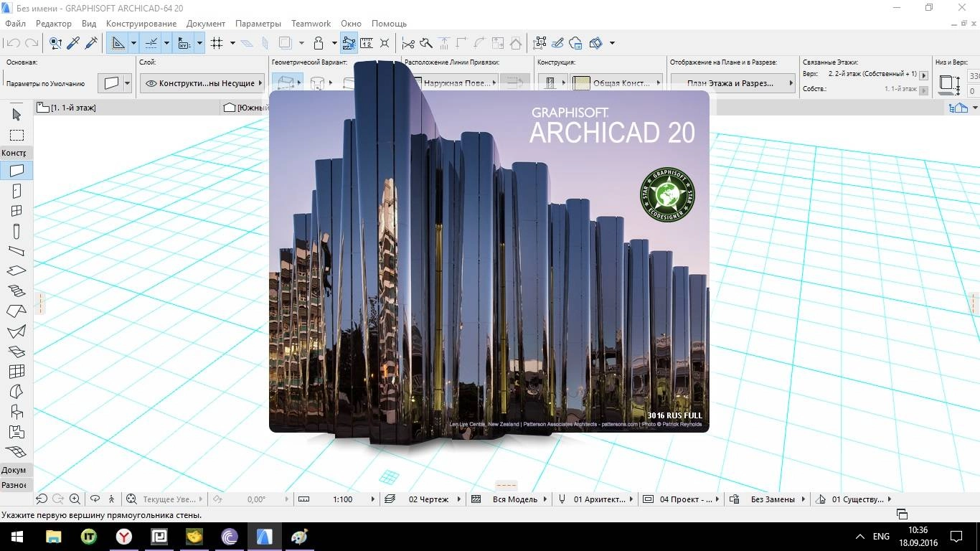Image resolution: width=980 pixels, height=551 pixels.
Task: Click 'План Этажа и Разрез...' button
Action: (x=733, y=83)
